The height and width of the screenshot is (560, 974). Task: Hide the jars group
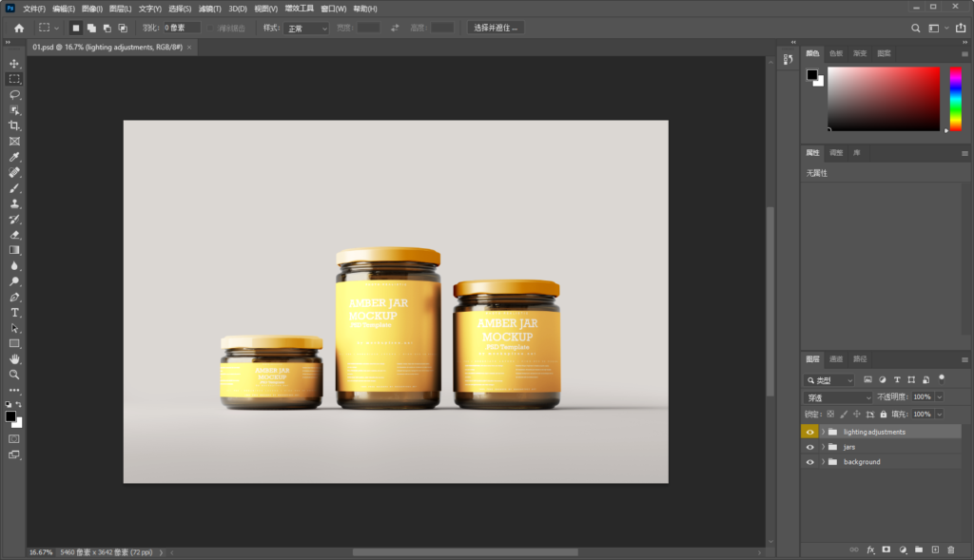(x=810, y=447)
